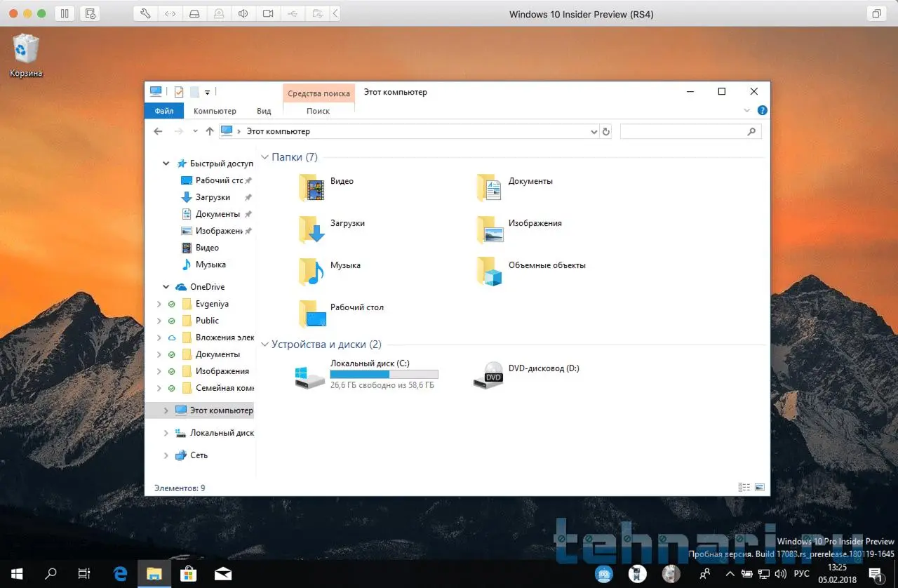Click the Back navigation arrow in Explorer
The width and height of the screenshot is (898, 588).
pyautogui.click(x=158, y=131)
